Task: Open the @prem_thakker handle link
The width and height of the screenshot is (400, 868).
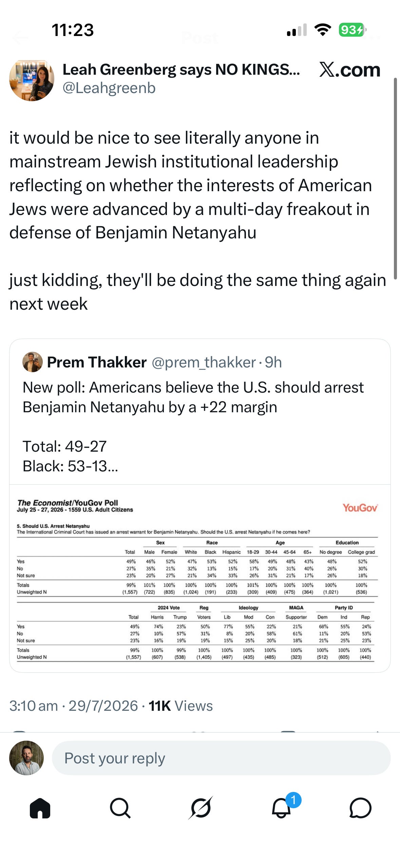Action: tap(204, 362)
